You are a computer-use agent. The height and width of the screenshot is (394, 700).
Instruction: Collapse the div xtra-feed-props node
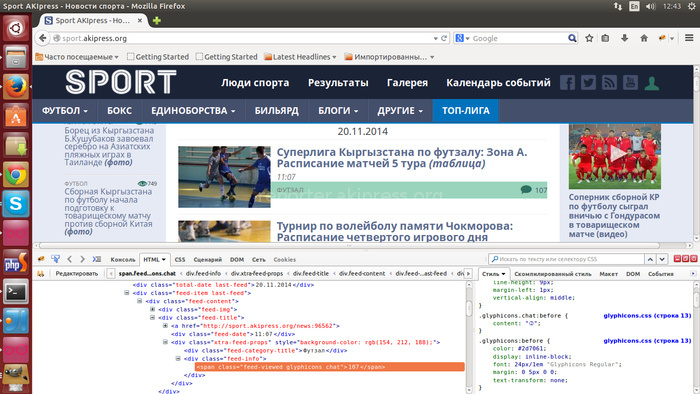point(165,342)
